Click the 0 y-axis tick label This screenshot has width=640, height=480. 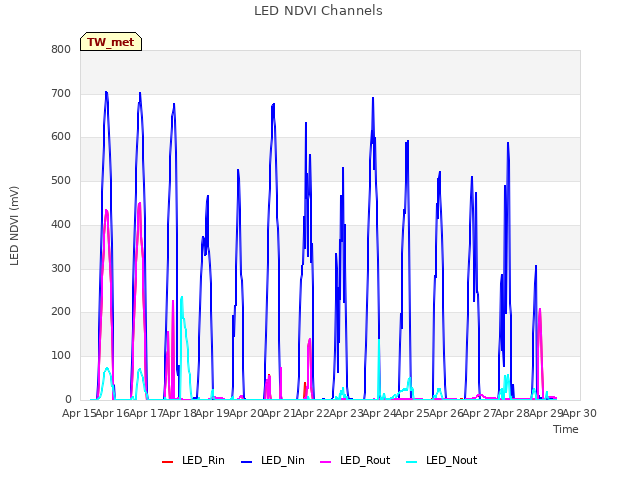(68, 399)
